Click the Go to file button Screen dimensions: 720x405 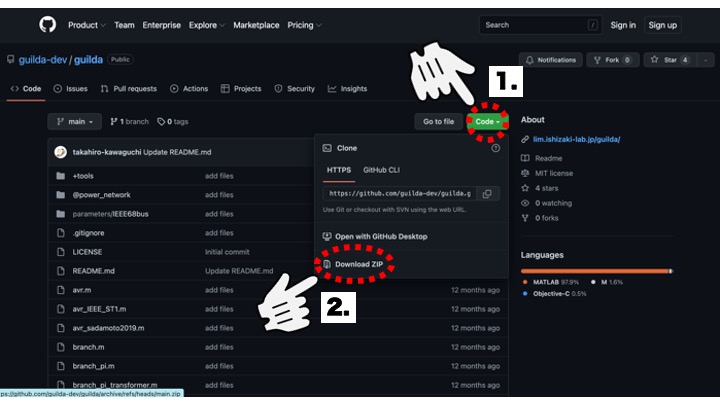tap(439, 122)
